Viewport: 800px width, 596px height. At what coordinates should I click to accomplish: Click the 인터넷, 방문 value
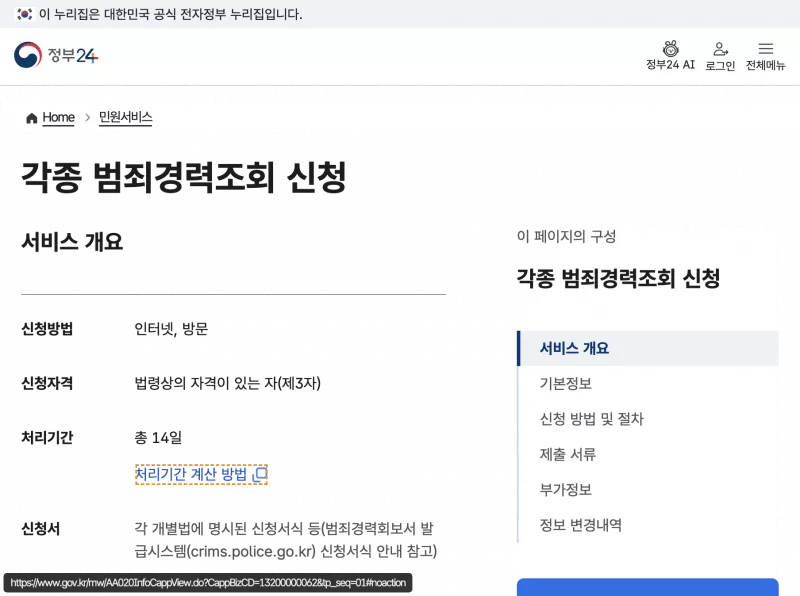(171, 329)
